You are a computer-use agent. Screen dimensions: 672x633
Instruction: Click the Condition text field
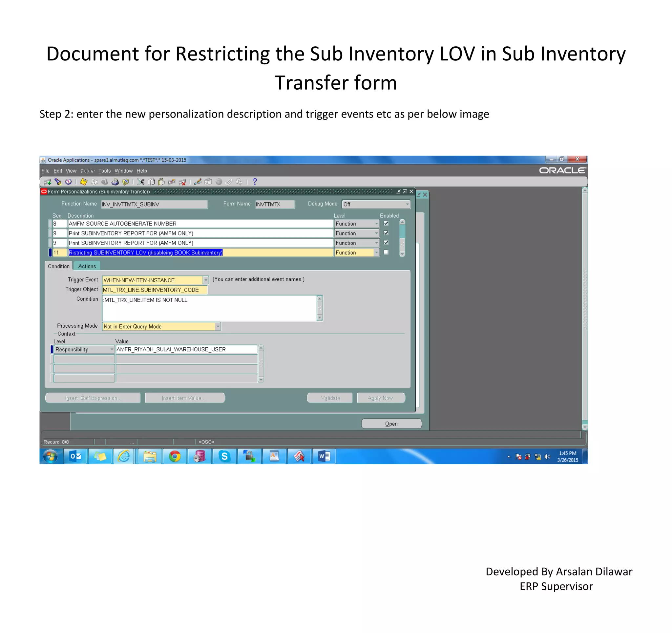[210, 308]
